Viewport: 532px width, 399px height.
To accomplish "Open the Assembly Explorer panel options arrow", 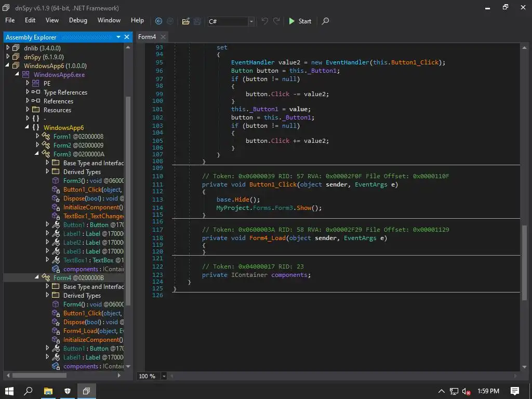I will tap(119, 37).
